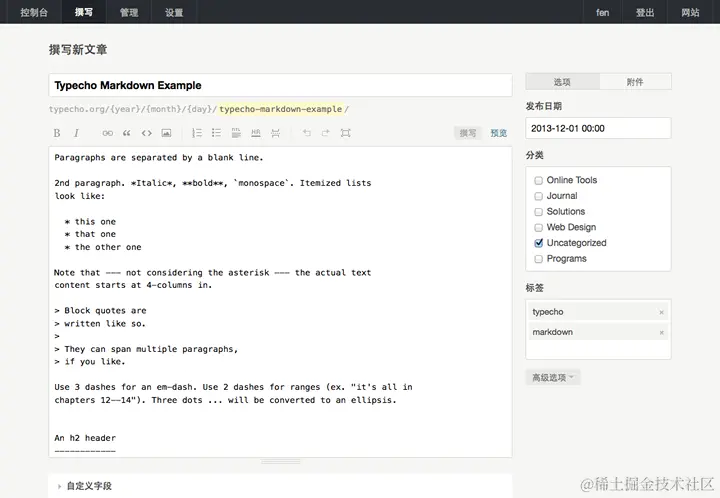Visit the site via 网站 link
The image size is (720, 498).
[x=690, y=12]
